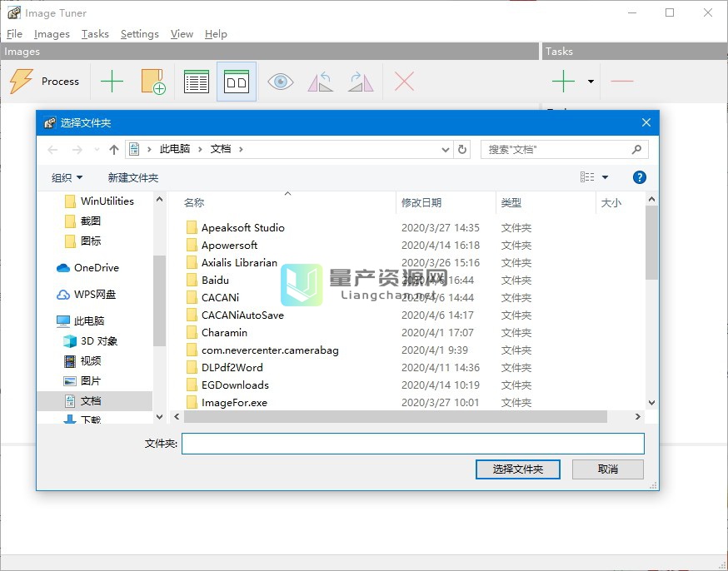
Task: Click the red minus remove task icon
Action: point(622,82)
